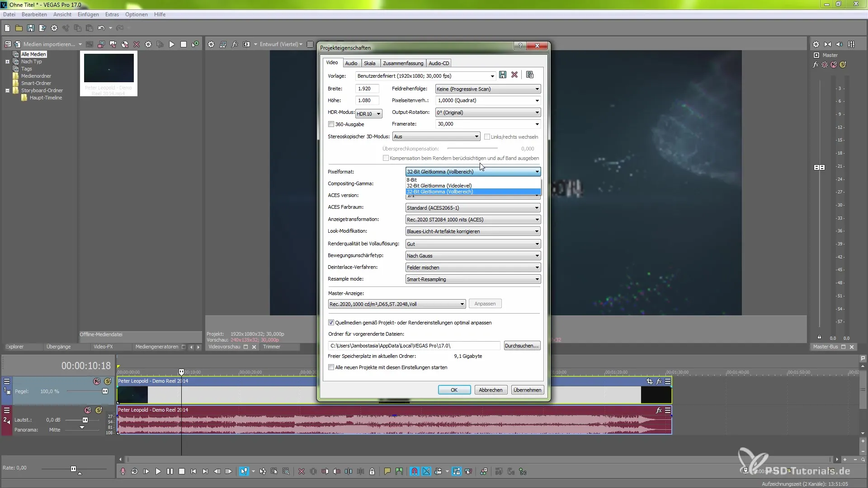Open project with the folder icon
Viewport: 868px width, 488px height.
pos(19,28)
